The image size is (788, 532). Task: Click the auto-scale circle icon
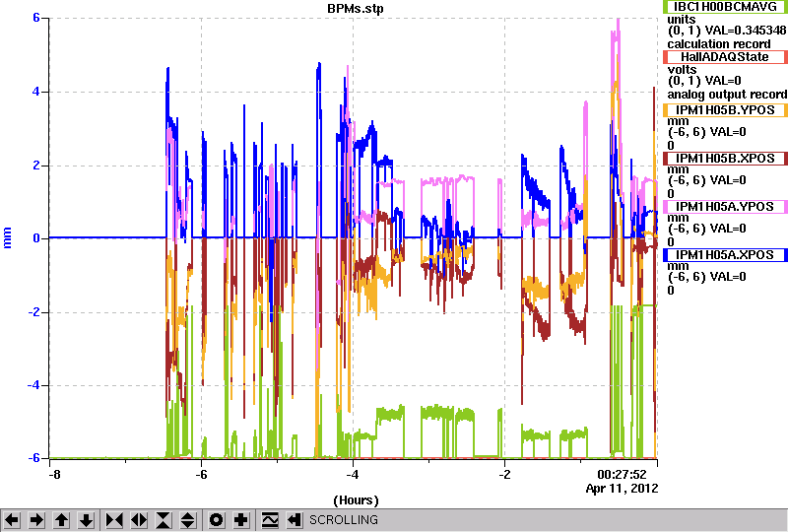point(216,519)
